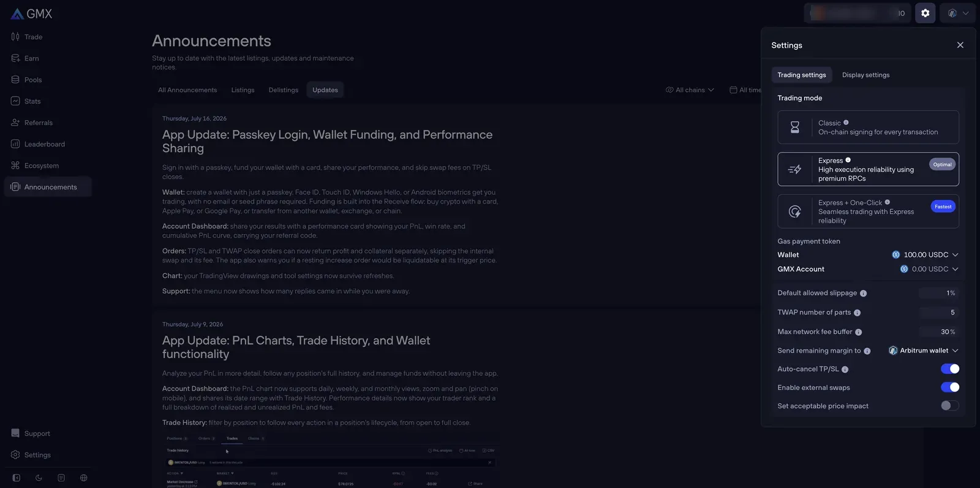Open the Passkey Login update article

[327, 142]
